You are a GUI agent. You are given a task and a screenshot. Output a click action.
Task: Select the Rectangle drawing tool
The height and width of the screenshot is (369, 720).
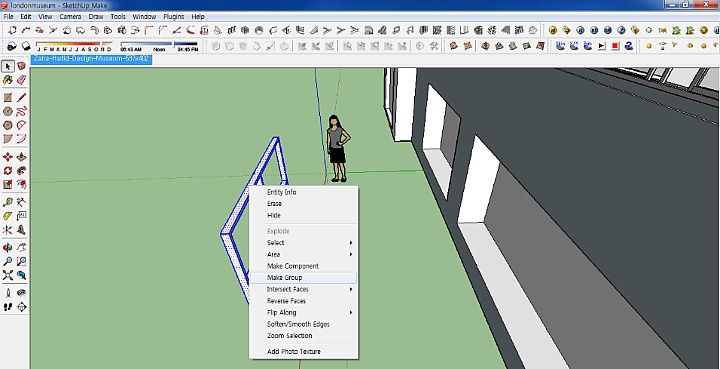tap(8, 98)
